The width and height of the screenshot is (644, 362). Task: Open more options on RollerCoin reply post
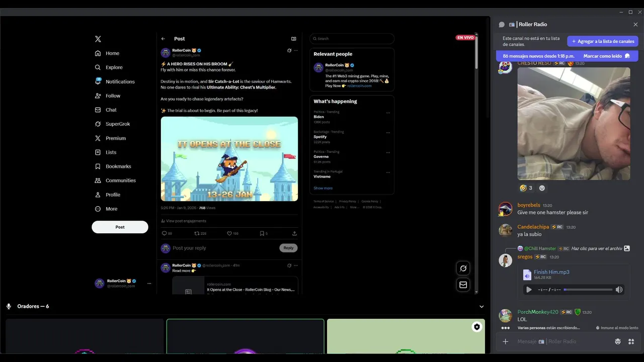click(296, 265)
